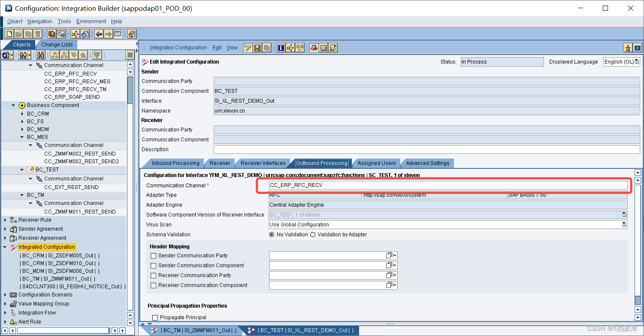Click the refresh icon in the Objects toolbar
644x336 pixels.
click(x=7, y=55)
